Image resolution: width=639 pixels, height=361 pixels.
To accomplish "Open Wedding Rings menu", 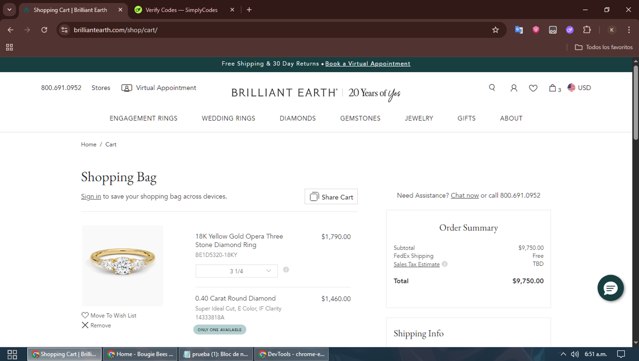I will 228,118.
